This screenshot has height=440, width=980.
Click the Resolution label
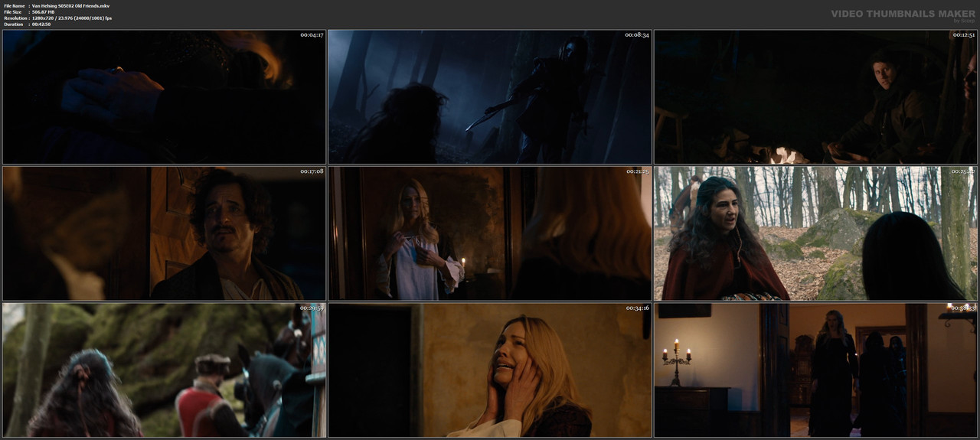[15, 18]
